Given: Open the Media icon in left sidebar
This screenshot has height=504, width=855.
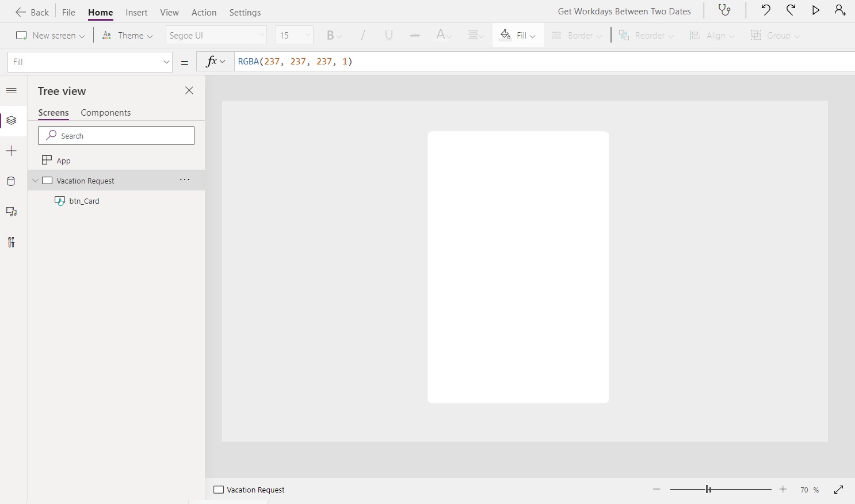Looking at the screenshot, I should click(x=11, y=212).
